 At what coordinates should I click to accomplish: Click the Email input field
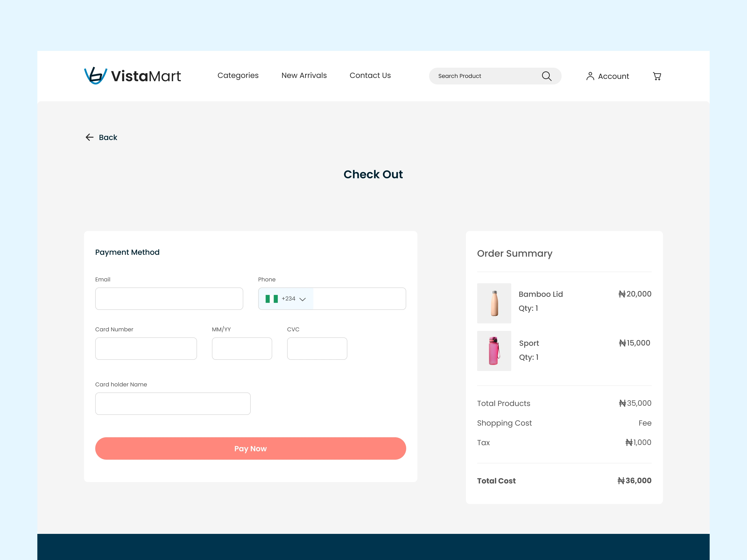169,299
